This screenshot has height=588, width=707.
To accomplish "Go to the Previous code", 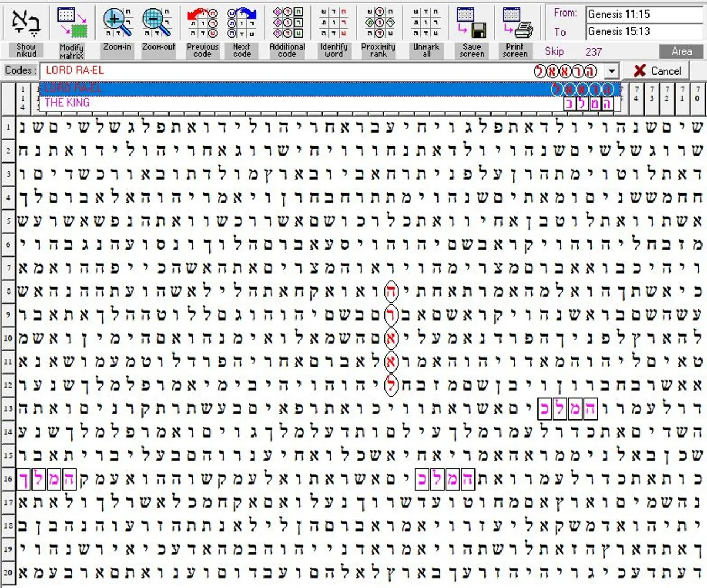I will point(202,24).
